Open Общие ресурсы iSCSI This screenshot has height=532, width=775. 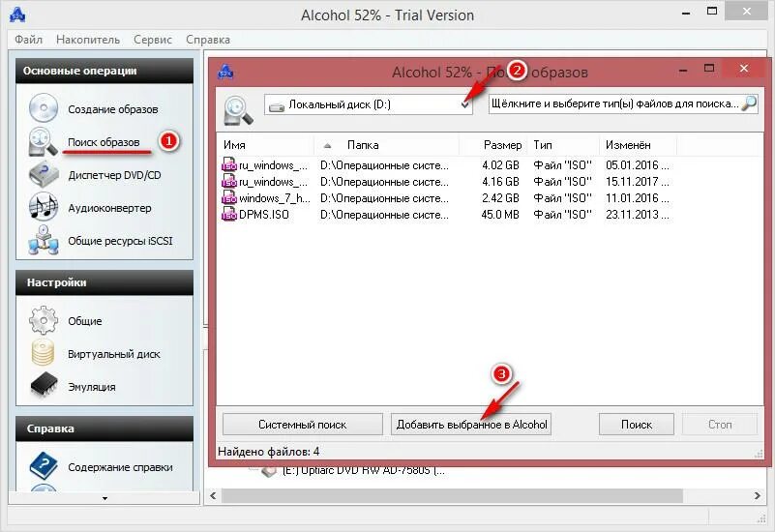(121, 241)
